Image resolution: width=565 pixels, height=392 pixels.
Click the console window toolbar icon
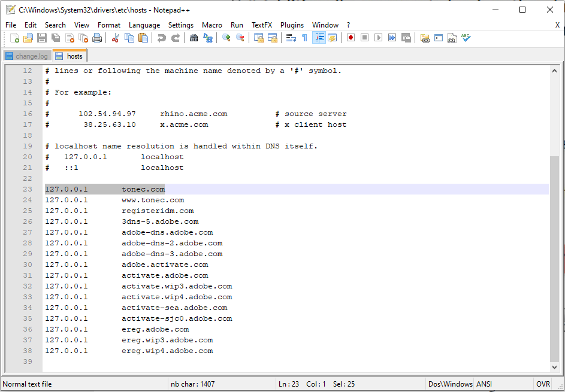coord(439,38)
